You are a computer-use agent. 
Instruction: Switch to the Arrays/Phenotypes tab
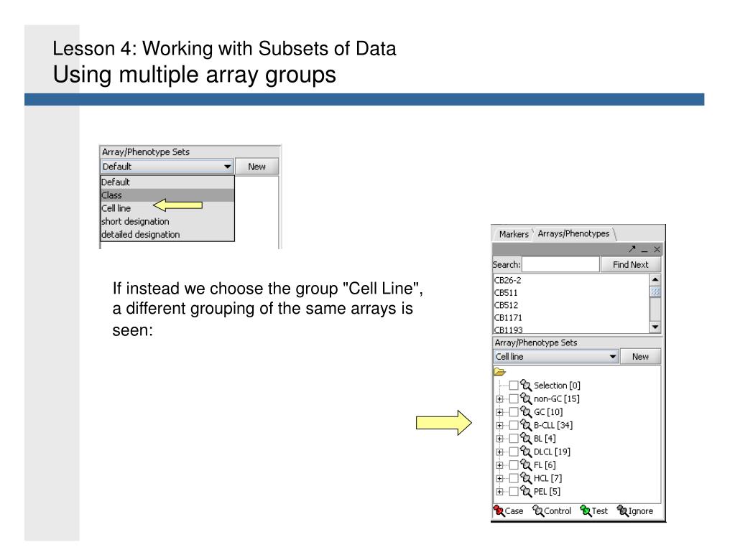tap(573, 233)
